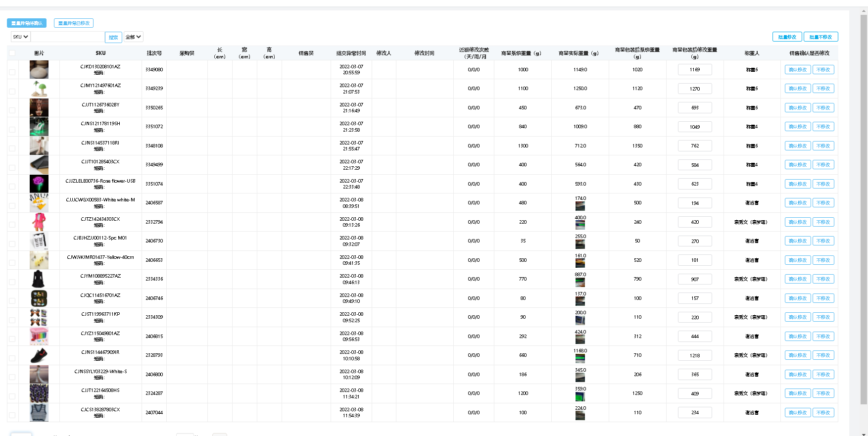Click the modified weight field showing 1169
The image size is (868, 436).
tap(695, 70)
